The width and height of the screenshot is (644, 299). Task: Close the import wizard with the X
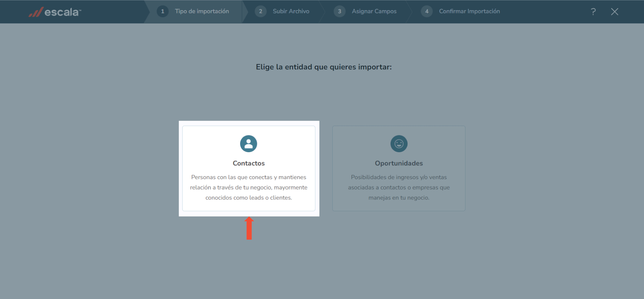[x=614, y=12]
